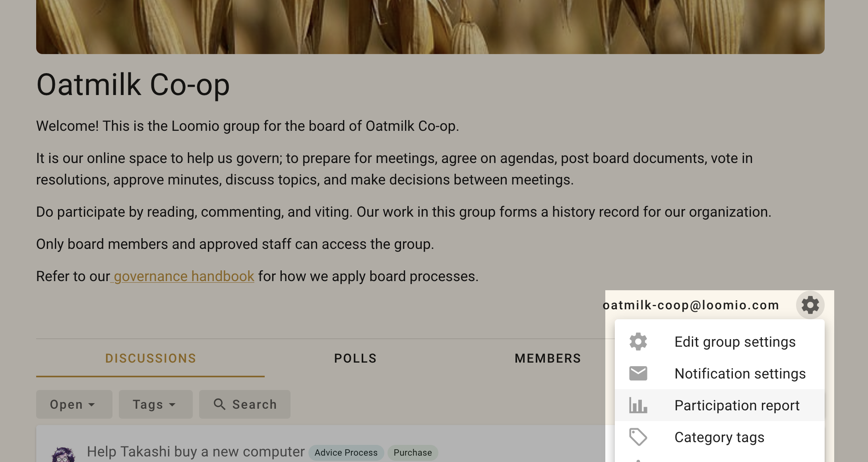Click the avatar next to Takashi discussion
Screen dimensions: 868x462
(x=63, y=455)
